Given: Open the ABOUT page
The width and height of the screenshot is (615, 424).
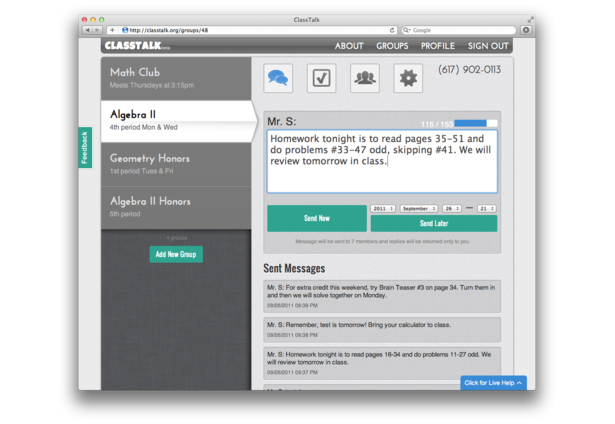Looking at the screenshot, I should pos(349,46).
